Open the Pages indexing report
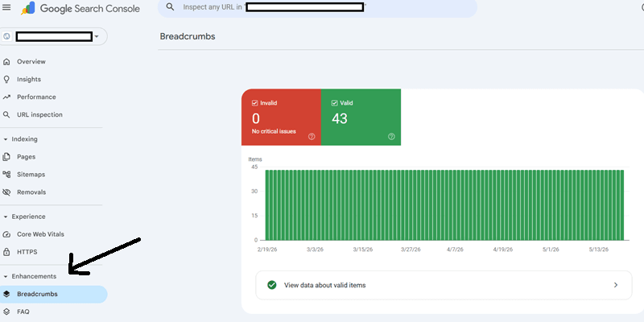644x322 pixels. pyautogui.click(x=26, y=157)
